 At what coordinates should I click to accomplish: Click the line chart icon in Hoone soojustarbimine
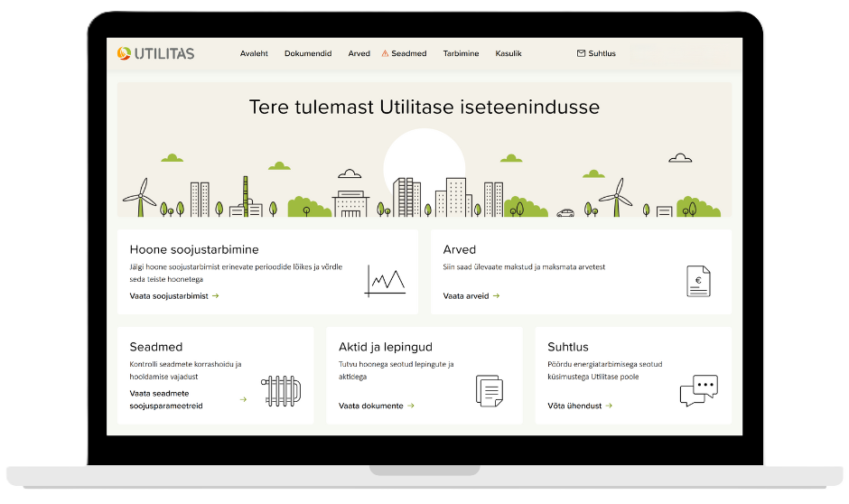(x=385, y=281)
